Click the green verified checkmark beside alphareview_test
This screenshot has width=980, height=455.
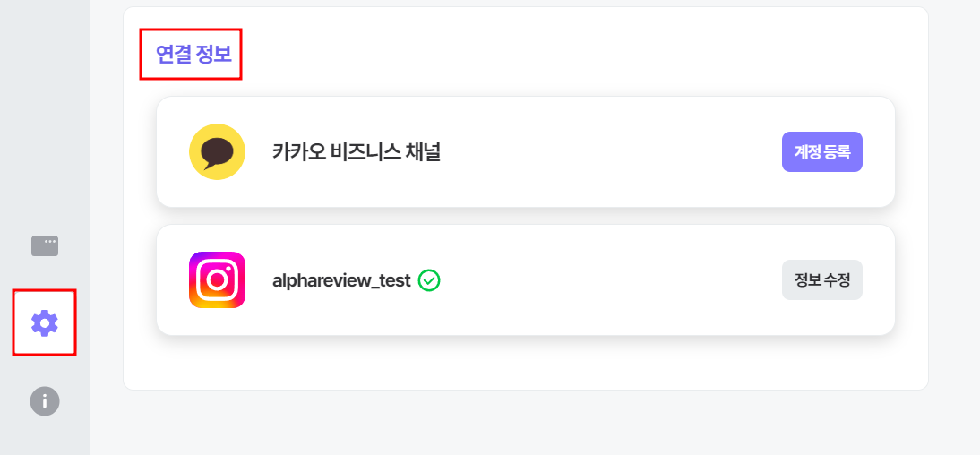pyautogui.click(x=429, y=280)
